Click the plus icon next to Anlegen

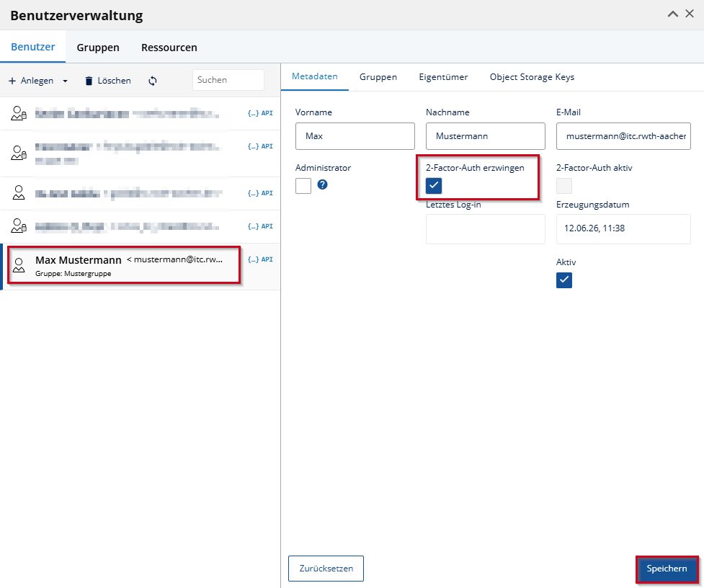pos(12,81)
